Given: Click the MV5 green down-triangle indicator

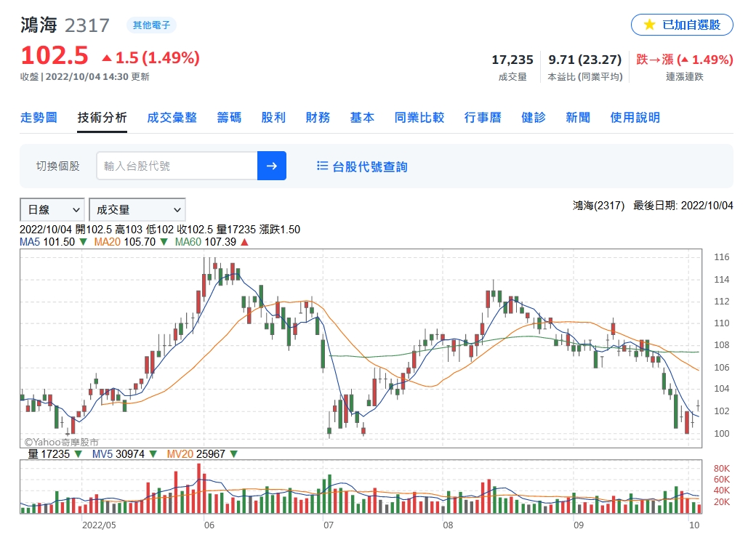Looking at the screenshot, I should pos(153,454).
